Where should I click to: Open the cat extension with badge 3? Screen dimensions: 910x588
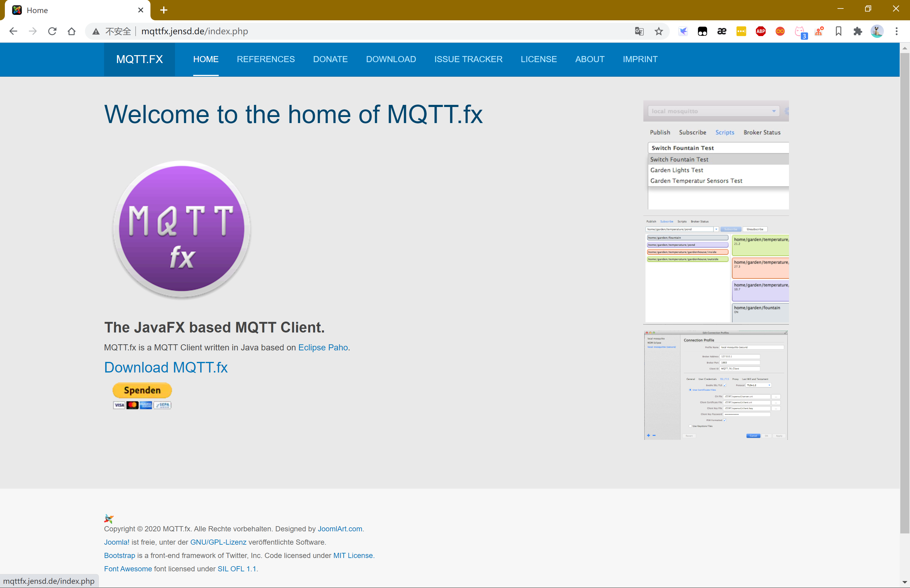click(x=801, y=32)
